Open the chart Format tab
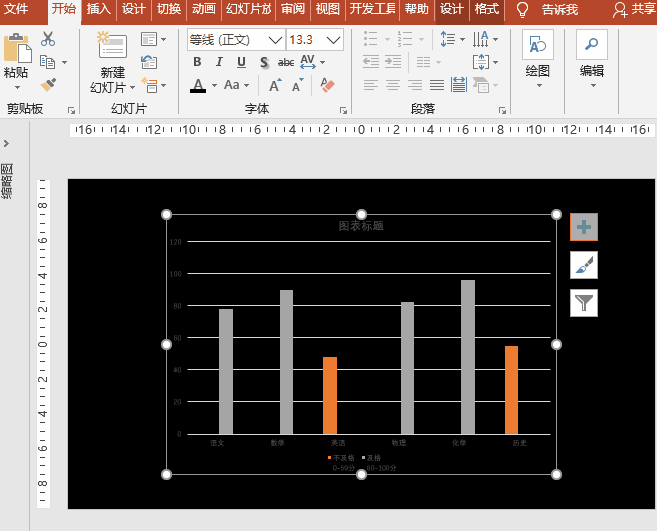The image size is (657, 531). [x=486, y=9]
